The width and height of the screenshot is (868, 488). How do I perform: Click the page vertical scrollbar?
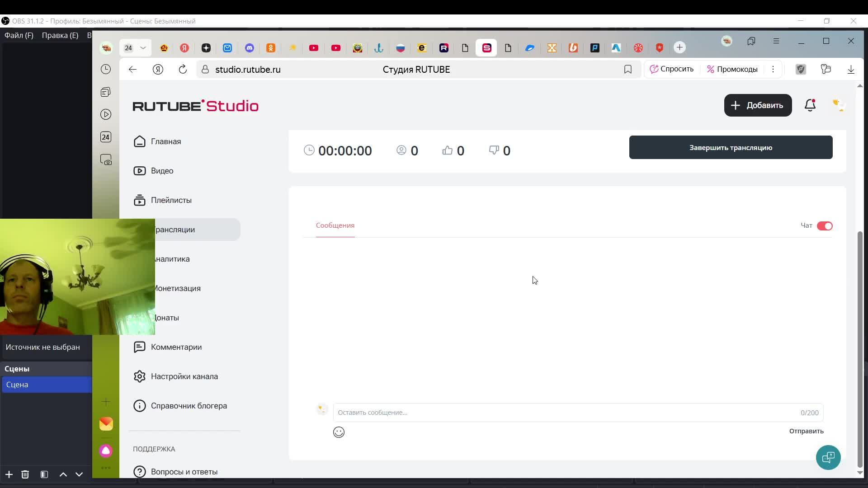click(860, 348)
